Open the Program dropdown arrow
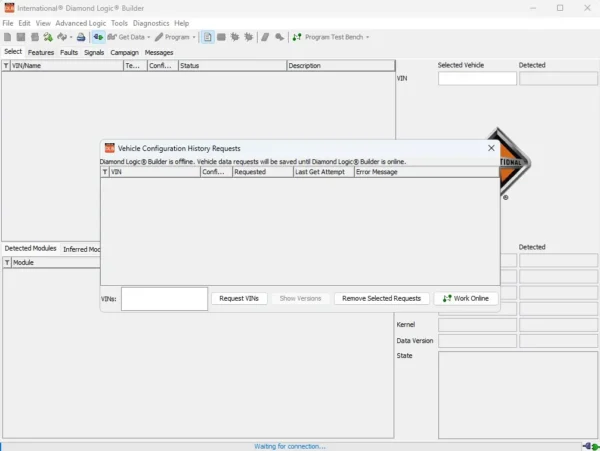The height and width of the screenshot is (451, 600). click(194, 37)
